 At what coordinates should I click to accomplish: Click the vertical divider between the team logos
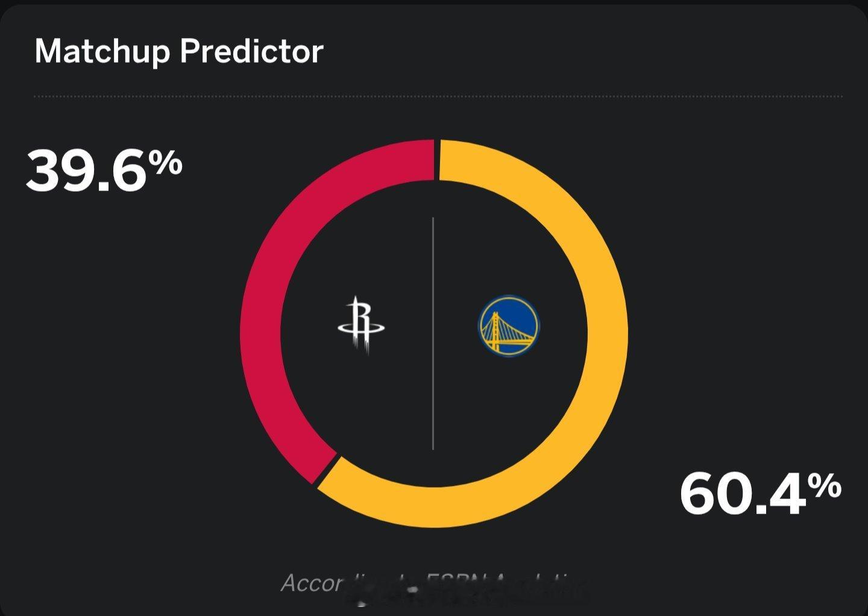[433, 333]
